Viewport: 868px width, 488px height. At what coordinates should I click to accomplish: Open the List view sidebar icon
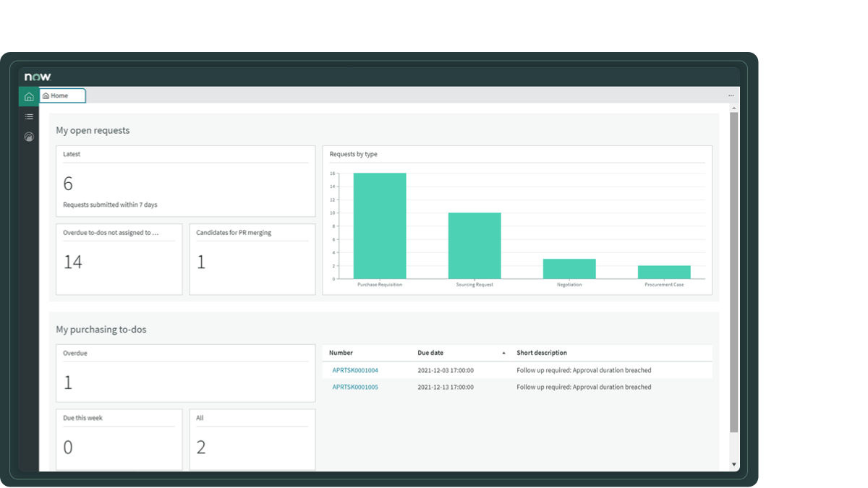(29, 116)
